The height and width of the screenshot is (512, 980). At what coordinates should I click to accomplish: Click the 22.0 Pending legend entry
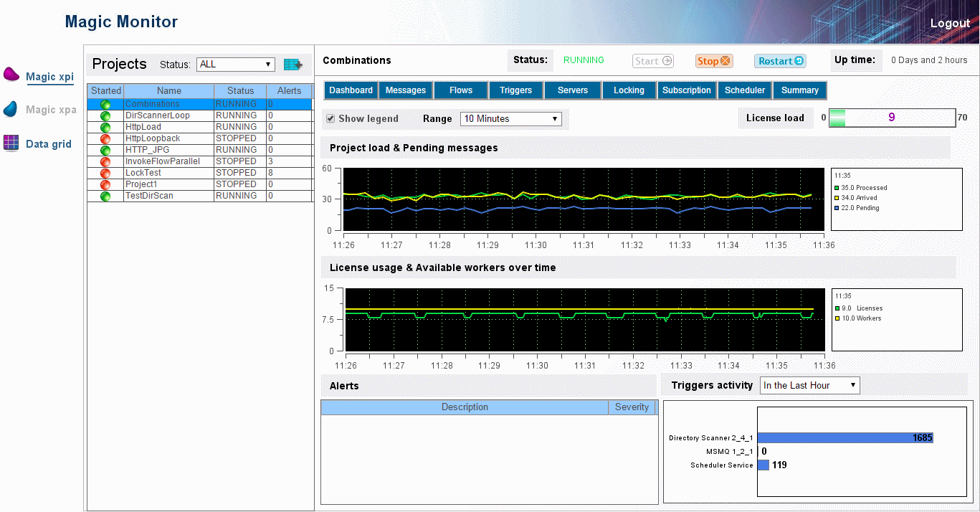tap(857, 208)
